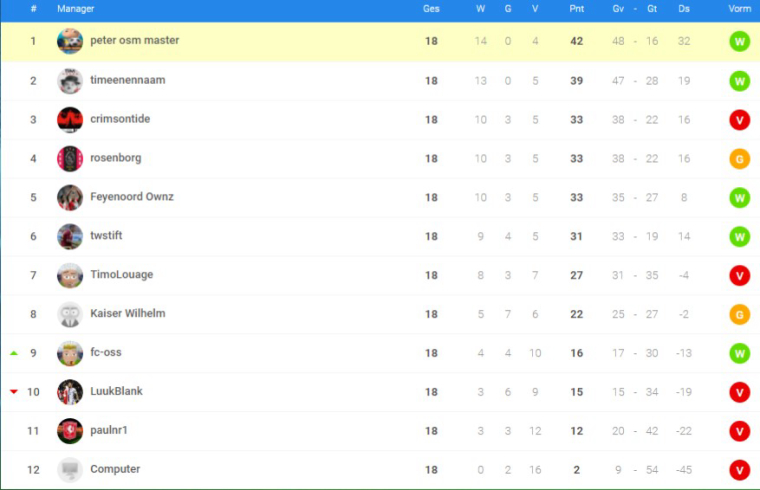Image resolution: width=760 pixels, height=490 pixels.
Task: Click fc-oss green up arrow
Action: tap(14, 353)
